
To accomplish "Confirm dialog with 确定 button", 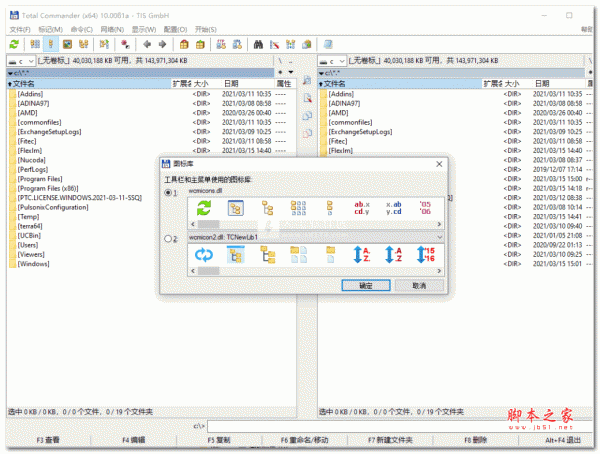I will (x=366, y=286).
